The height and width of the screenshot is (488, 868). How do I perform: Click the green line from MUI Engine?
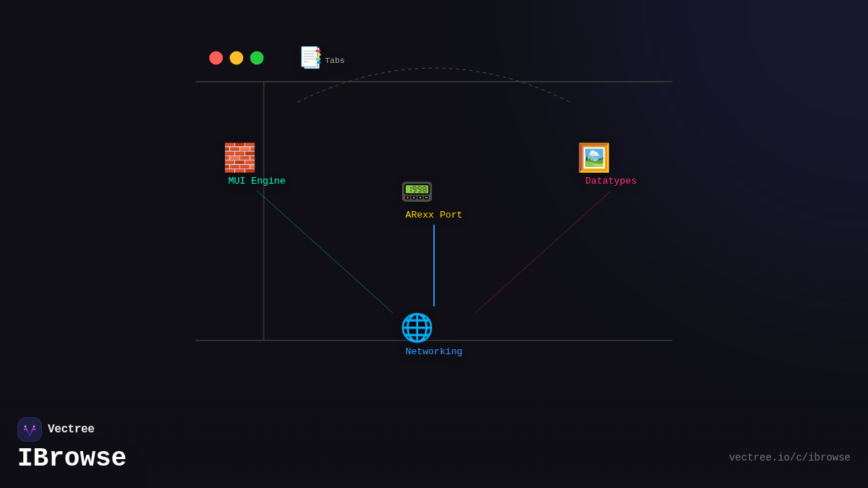(x=325, y=252)
